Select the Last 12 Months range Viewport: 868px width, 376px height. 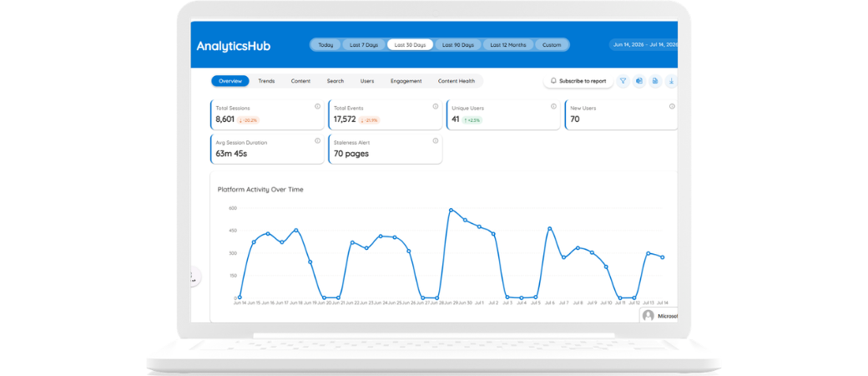508,45
